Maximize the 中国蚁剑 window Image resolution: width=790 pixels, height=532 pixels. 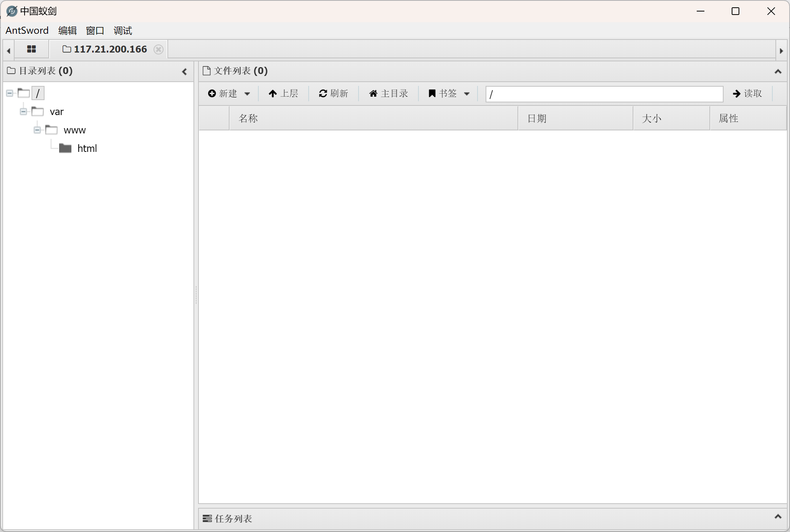click(x=735, y=11)
